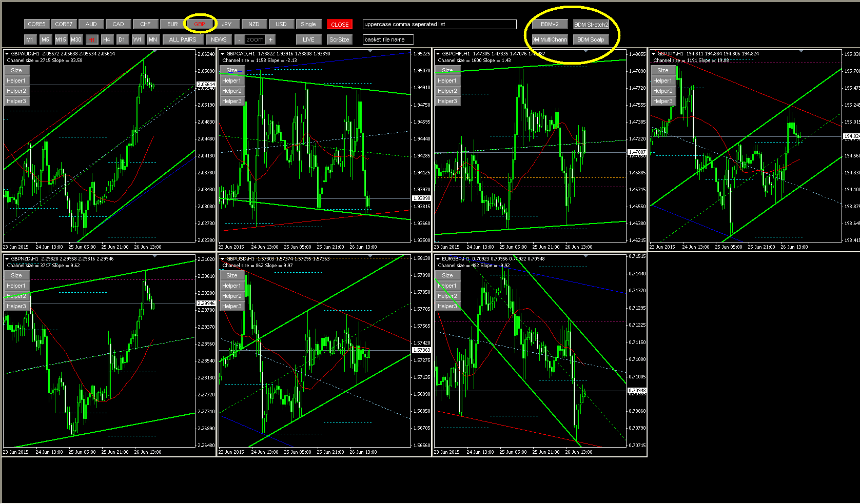The width and height of the screenshot is (860, 504).
Task: Switch to H1 timeframe
Action: (91, 39)
